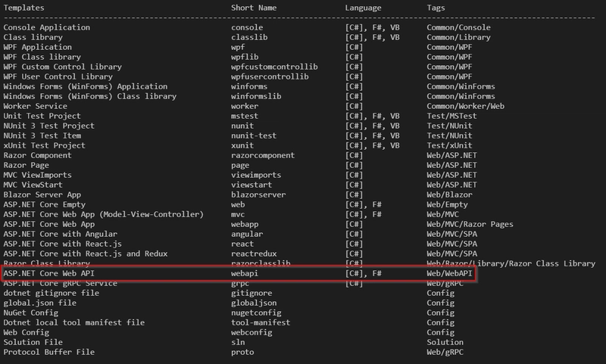Select 'Web/MVC/Razor Pages' tag text
The image size is (606, 364).
(470, 224)
